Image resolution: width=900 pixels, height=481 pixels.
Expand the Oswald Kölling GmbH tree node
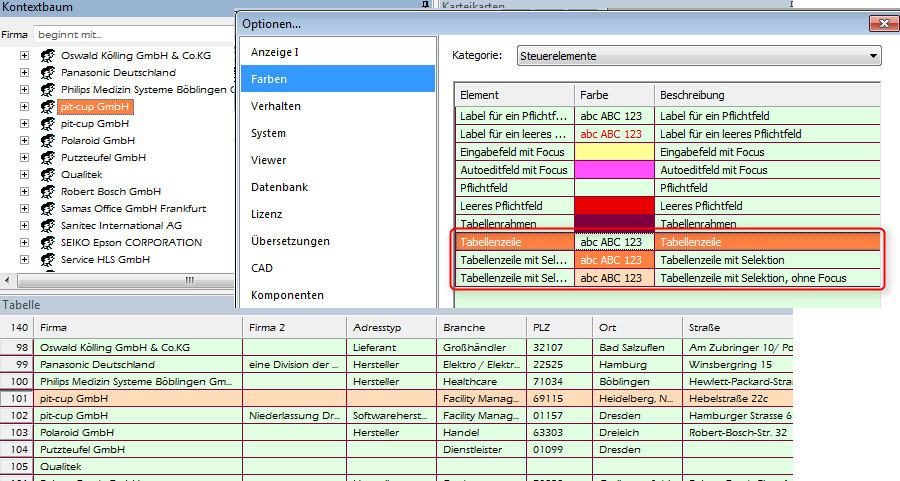(24, 56)
